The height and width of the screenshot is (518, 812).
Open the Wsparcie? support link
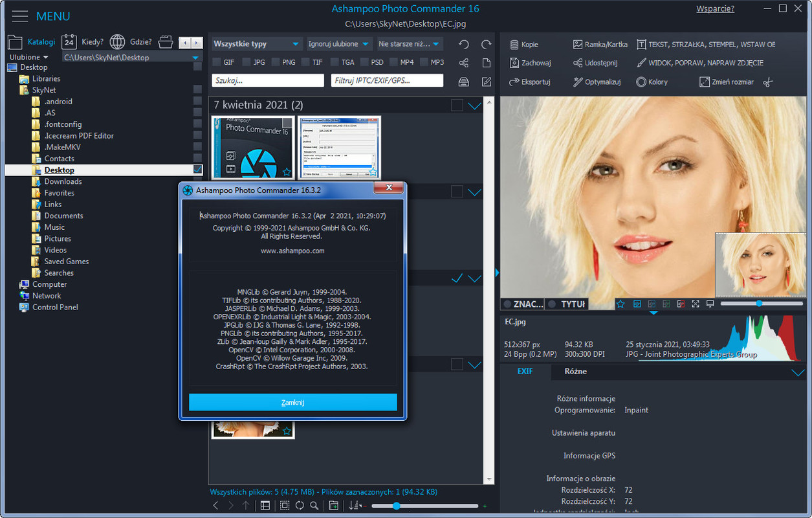click(715, 9)
